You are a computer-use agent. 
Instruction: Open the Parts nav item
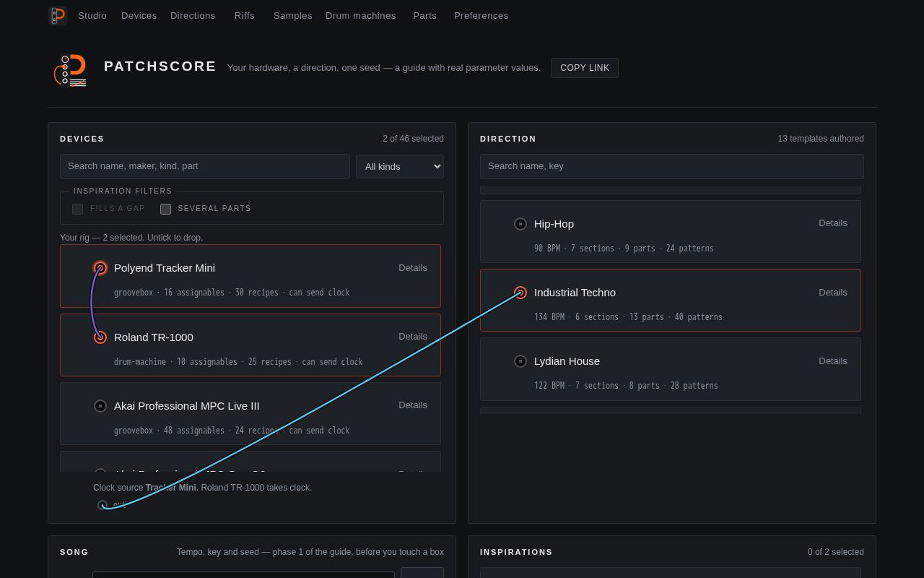tap(425, 15)
